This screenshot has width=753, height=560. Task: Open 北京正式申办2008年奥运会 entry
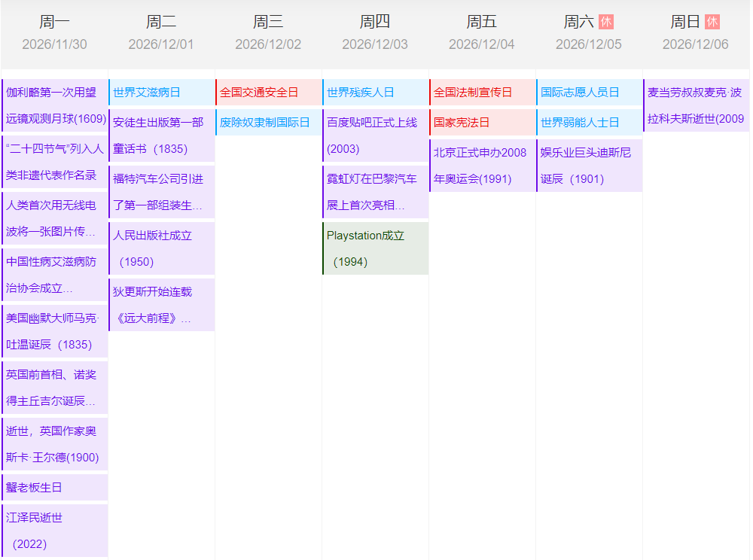[x=483, y=166]
